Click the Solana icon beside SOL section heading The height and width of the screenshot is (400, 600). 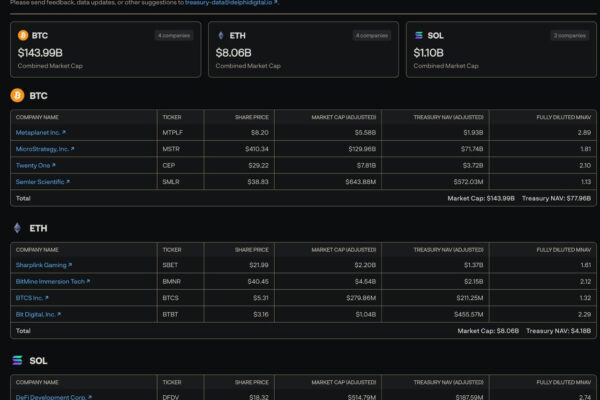pos(17,361)
